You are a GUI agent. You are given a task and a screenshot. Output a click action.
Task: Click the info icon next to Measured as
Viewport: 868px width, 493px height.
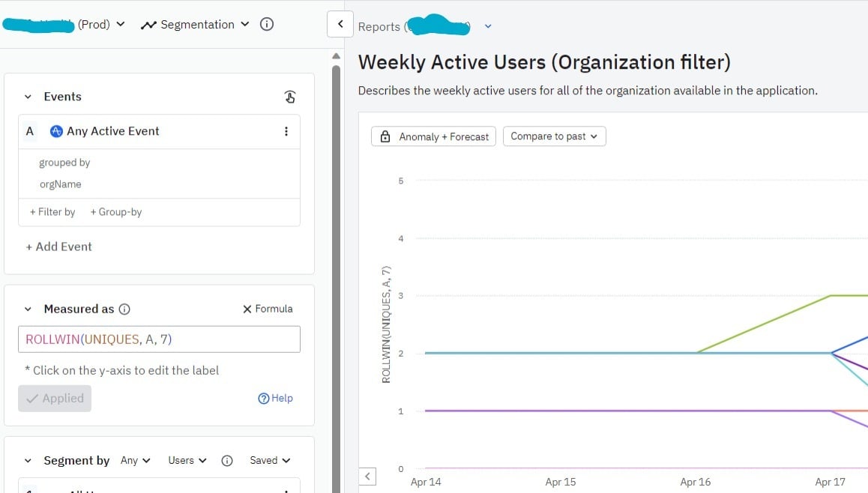(124, 309)
